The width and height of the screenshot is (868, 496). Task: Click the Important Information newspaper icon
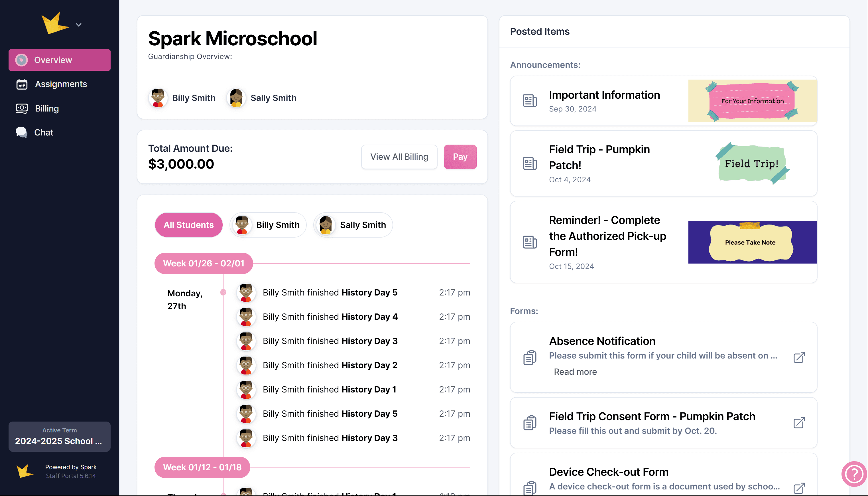[530, 101]
